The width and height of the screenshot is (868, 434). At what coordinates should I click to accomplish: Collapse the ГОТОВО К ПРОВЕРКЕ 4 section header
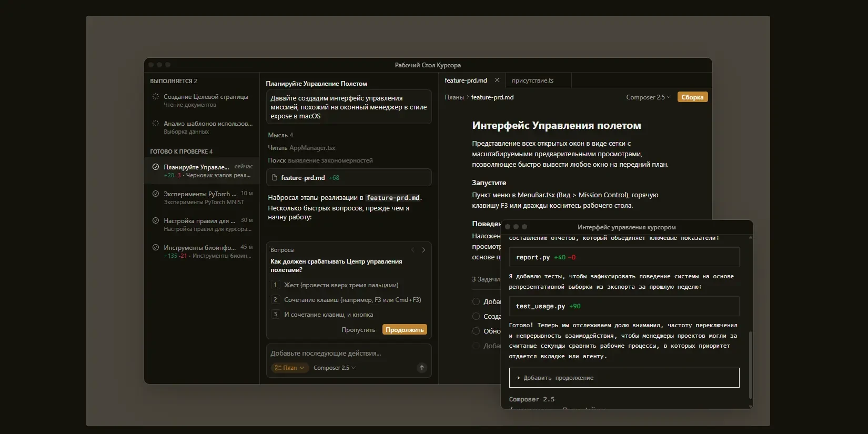(181, 152)
